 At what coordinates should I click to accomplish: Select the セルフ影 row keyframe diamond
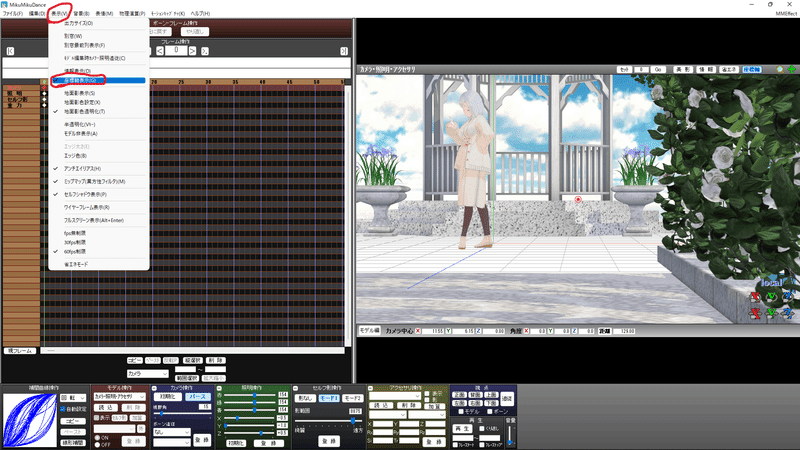[44, 99]
